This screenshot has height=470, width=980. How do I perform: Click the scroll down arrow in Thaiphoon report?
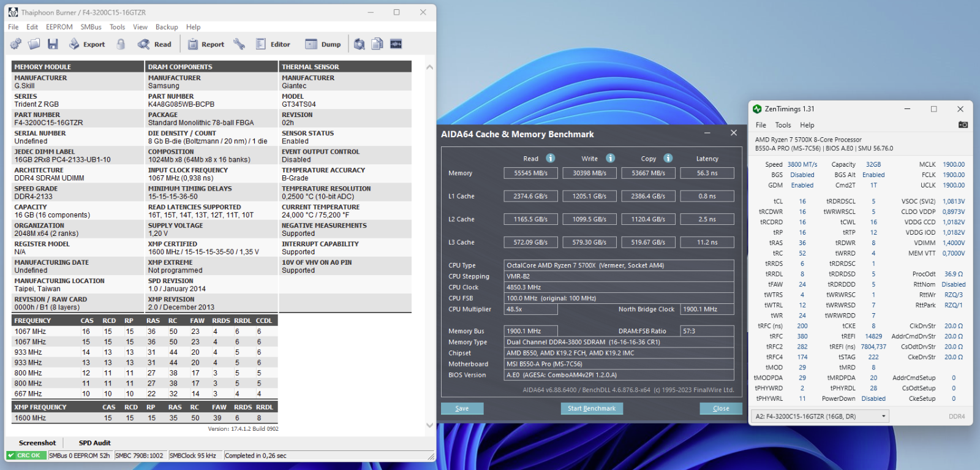[x=429, y=425]
